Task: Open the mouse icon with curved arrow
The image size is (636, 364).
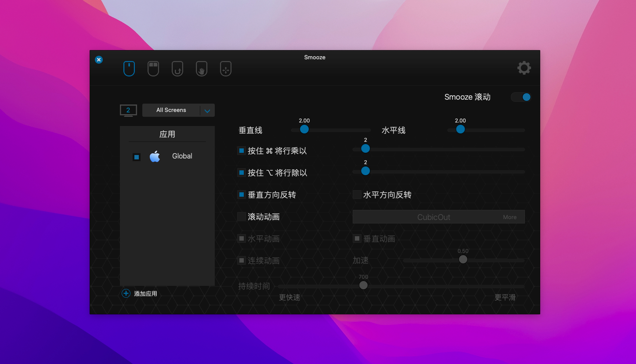Action: tap(177, 69)
